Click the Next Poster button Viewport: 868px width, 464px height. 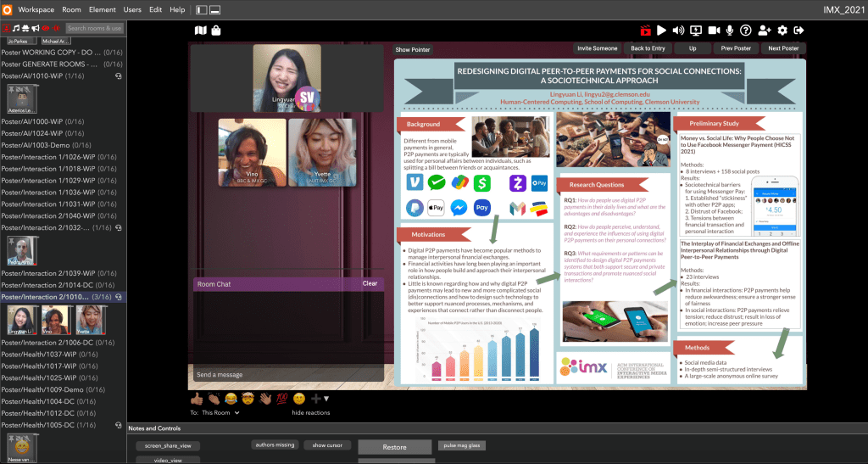pos(783,48)
